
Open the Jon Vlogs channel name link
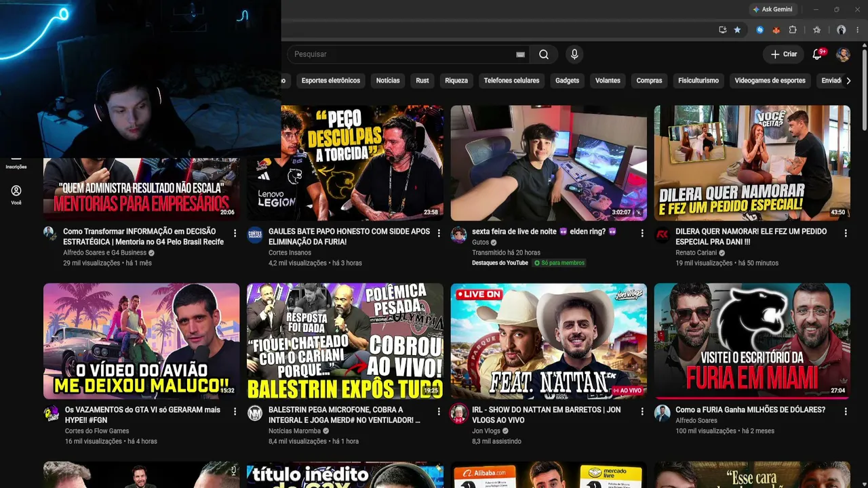(x=486, y=431)
